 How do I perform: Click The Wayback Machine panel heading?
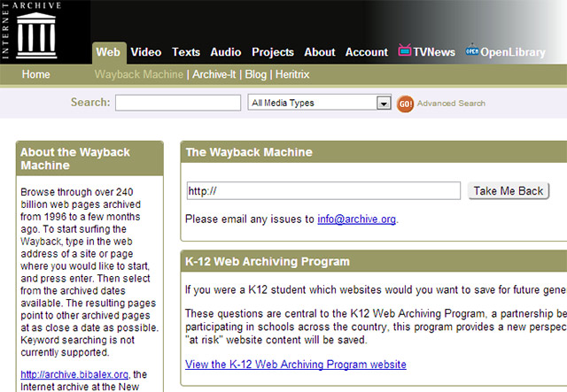click(x=249, y=152)
